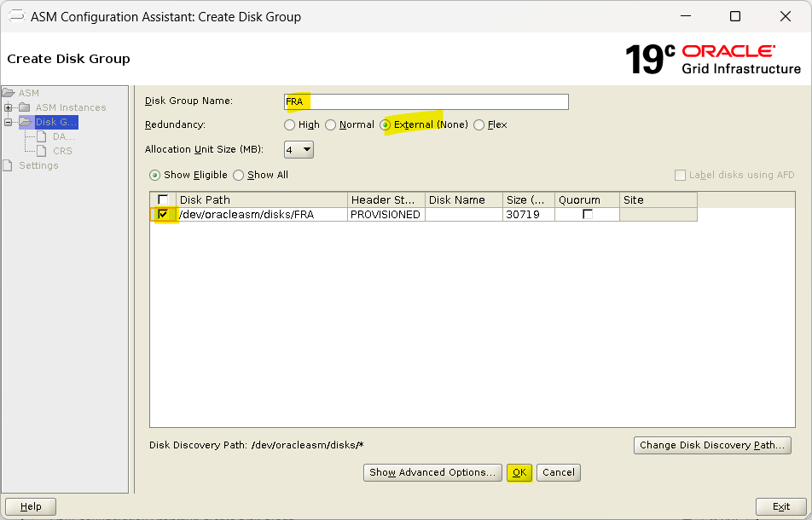The width and height of the screenshot is (812, 520).
Task: Choose Show Eligible disks radio
Action: coord(154,175)
